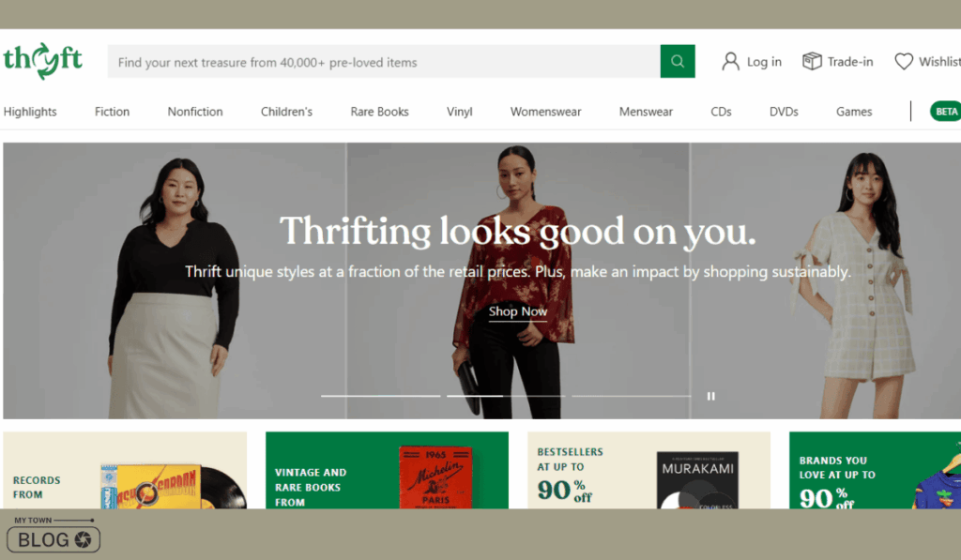This screenshot has height=560, width=961.
Task: Click the green search magnifier button
Action: pyautogui.click(x=678, y=61)
